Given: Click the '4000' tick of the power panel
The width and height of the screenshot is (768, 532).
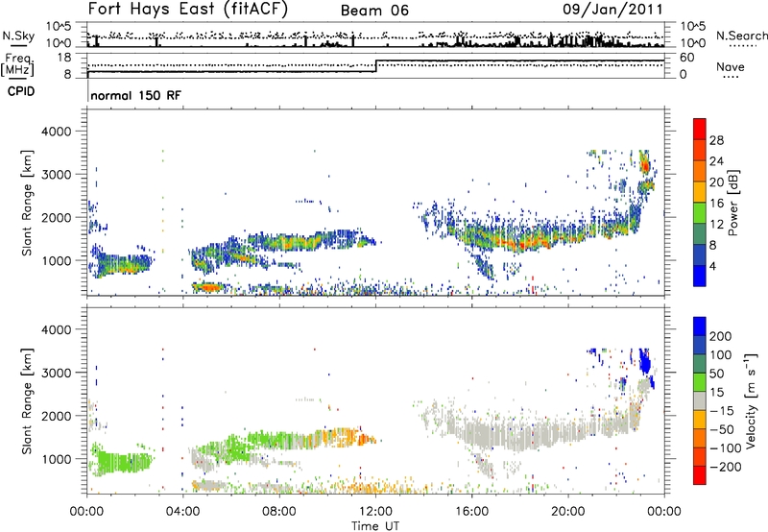Looking at the screenshot, I should (56, 132).
